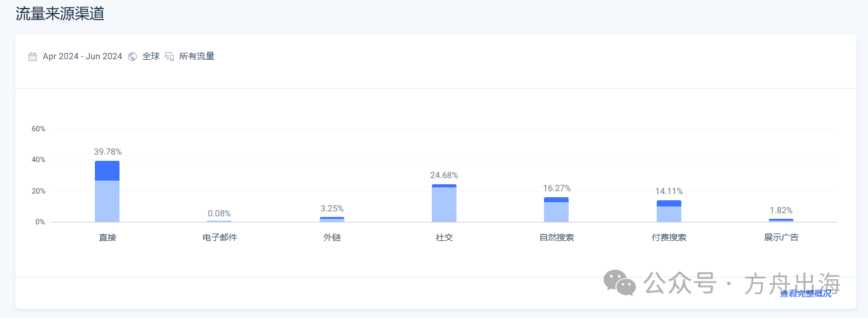Open the 查看完整概况 link
868x318 pixels.
(805, 293)
